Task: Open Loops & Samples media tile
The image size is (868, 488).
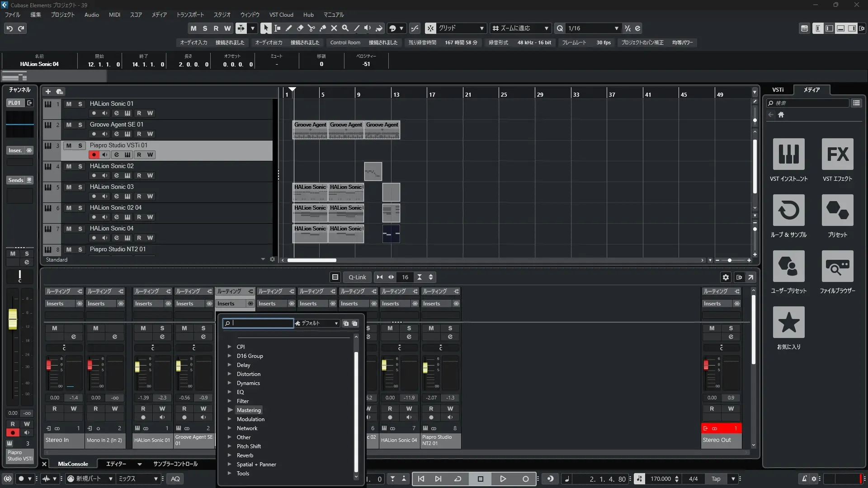Action: (788, 210)
